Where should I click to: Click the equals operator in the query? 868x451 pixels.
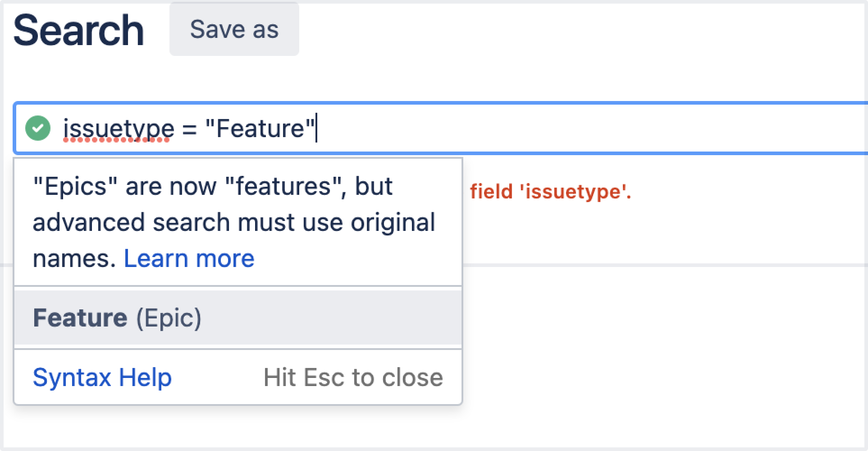(190, 129)
